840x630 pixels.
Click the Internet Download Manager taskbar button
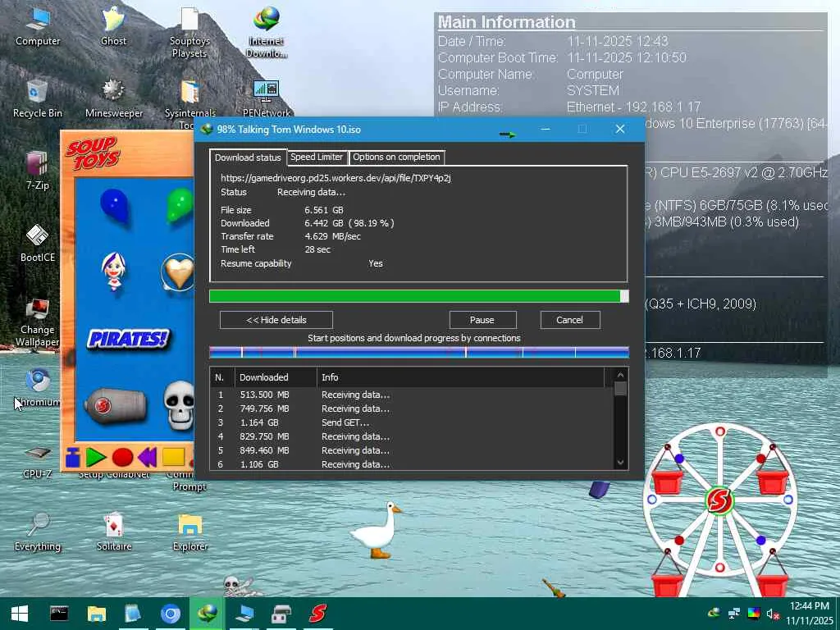(208, 614)
